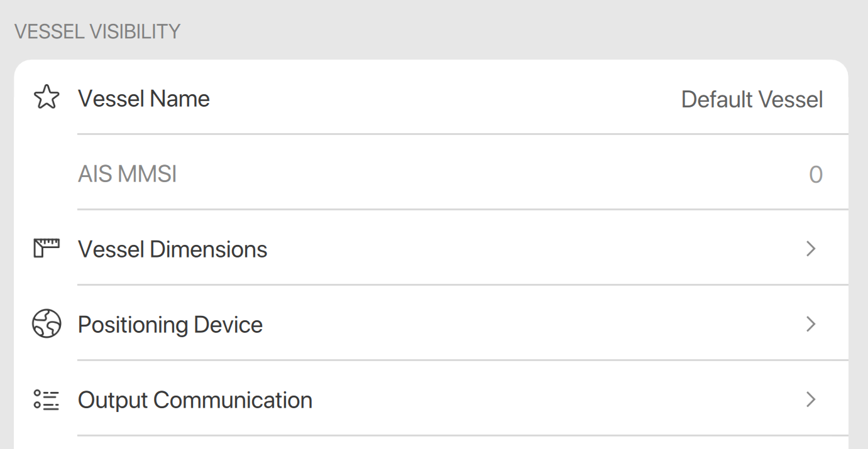Click the list icon for Output Communication
868x449 pixels.
[x=46, y=399]
